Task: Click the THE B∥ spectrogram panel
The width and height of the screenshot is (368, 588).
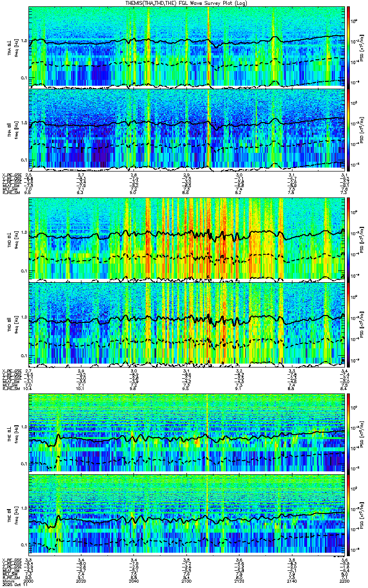Action: click(187, 516)
